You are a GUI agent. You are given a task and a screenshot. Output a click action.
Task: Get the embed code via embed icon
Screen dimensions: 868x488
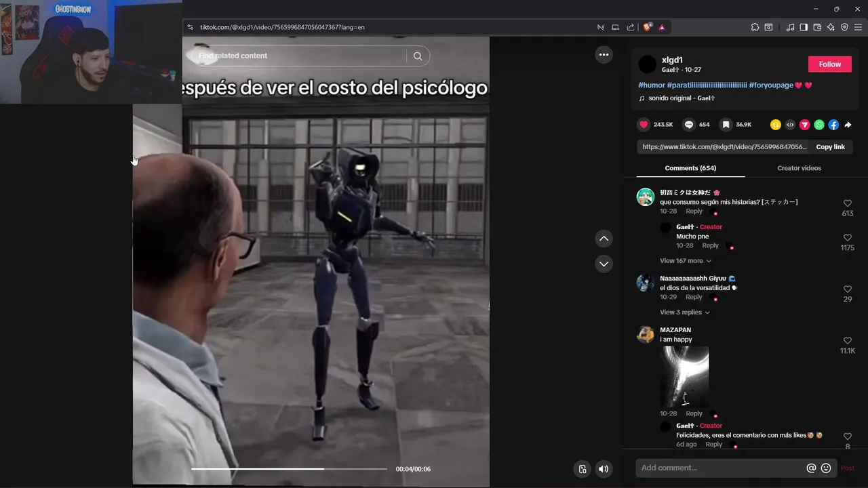click(790, 125)
